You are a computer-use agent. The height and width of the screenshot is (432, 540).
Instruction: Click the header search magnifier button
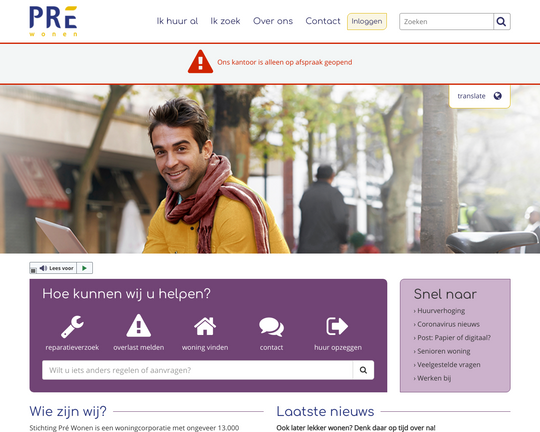(x=501, y=22)
